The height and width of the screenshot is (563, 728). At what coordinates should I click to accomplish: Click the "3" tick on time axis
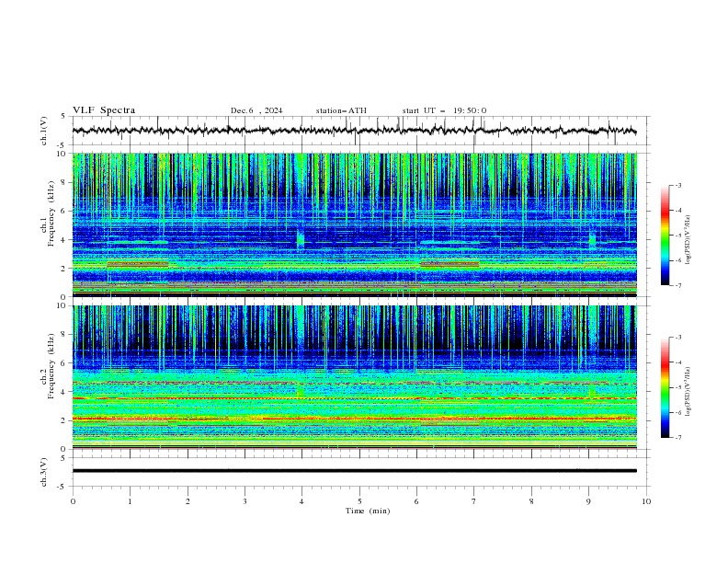point(245,501)
